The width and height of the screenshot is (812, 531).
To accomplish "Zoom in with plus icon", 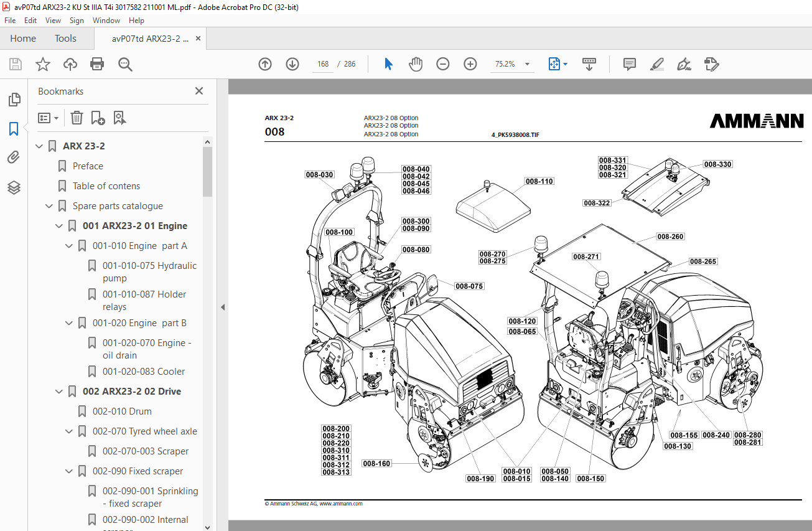I will [x=470, y=64].
